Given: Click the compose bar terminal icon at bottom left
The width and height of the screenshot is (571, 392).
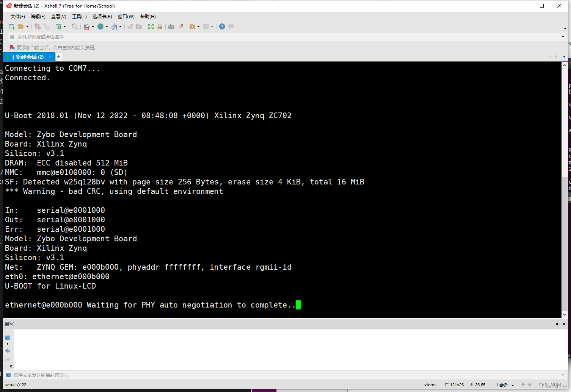Looking at the screenshot, I should point(8,375).
